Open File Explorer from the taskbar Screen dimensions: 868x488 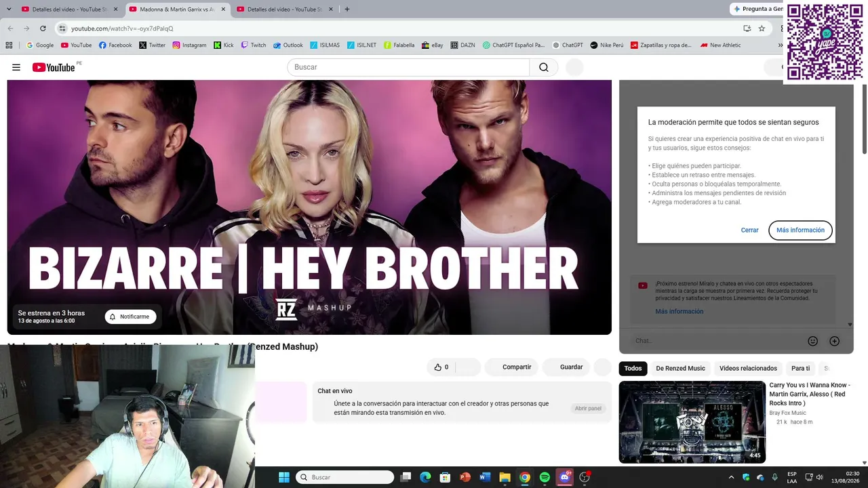505,477
